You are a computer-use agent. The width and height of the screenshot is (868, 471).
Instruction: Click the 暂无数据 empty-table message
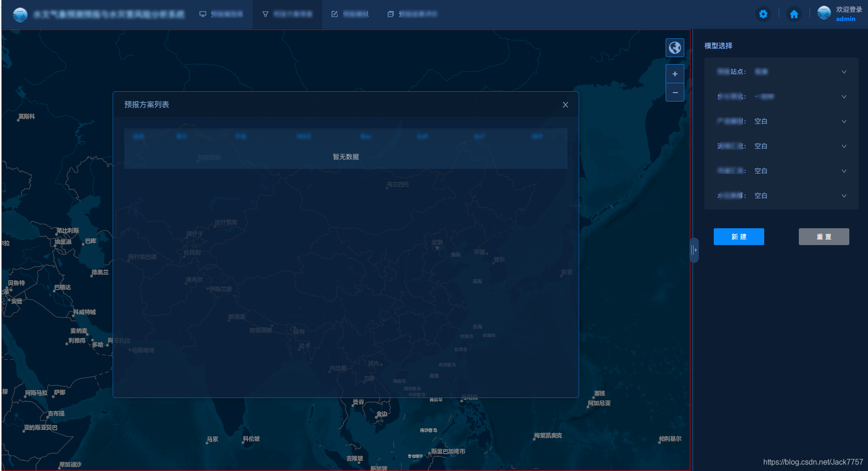tap(346, 157)
